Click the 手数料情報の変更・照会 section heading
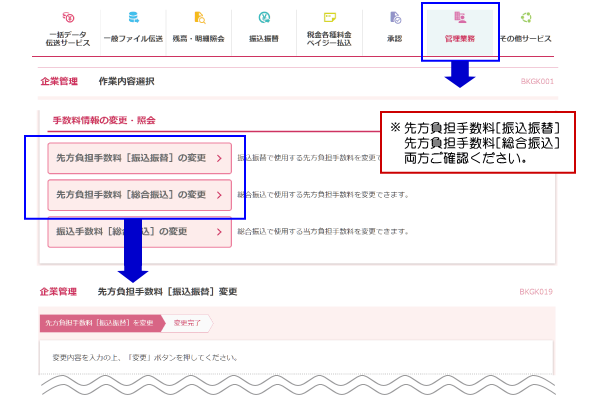The image size is (600, 396). click(x=104, y=121)
